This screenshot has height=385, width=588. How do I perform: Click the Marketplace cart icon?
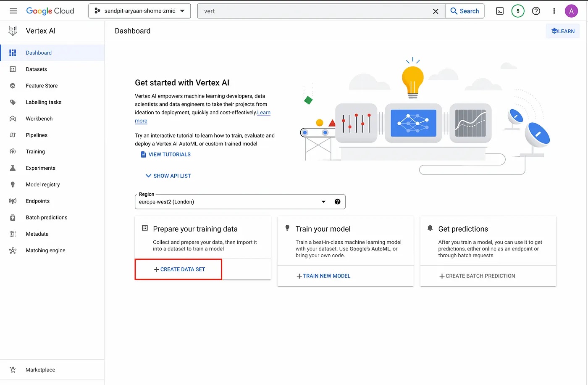pyautogui.click(x=13, y=370)
